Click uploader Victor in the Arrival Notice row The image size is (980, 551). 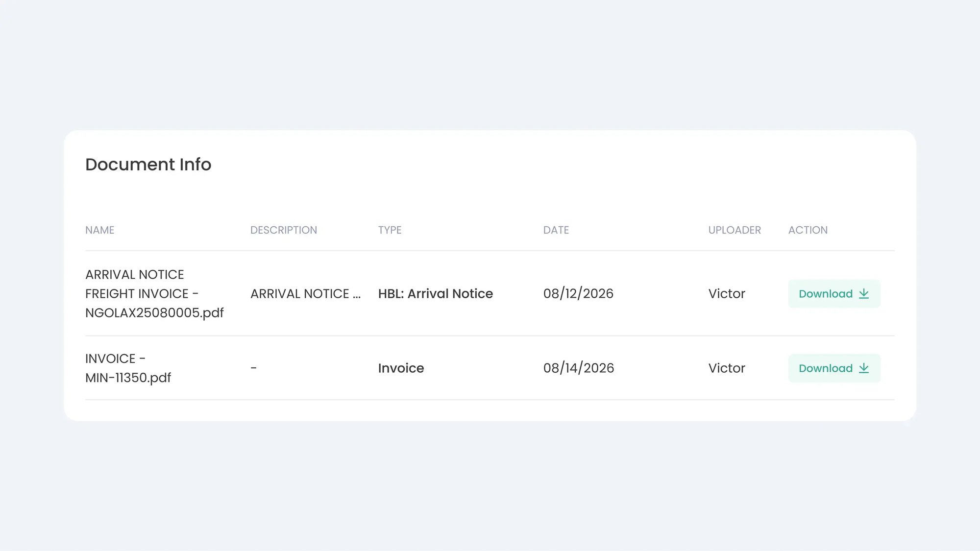[x=726, y=294]
